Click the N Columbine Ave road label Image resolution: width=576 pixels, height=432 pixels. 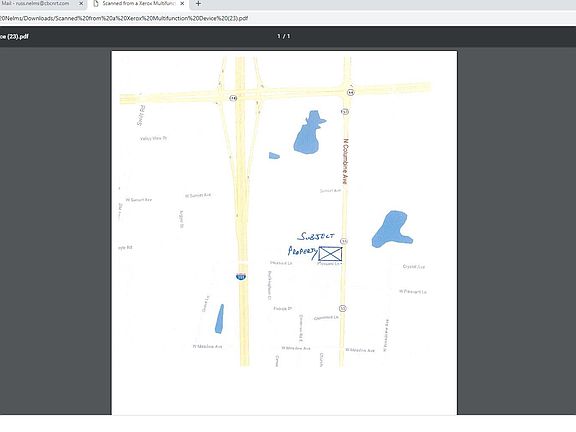click(x=345, y=161)
